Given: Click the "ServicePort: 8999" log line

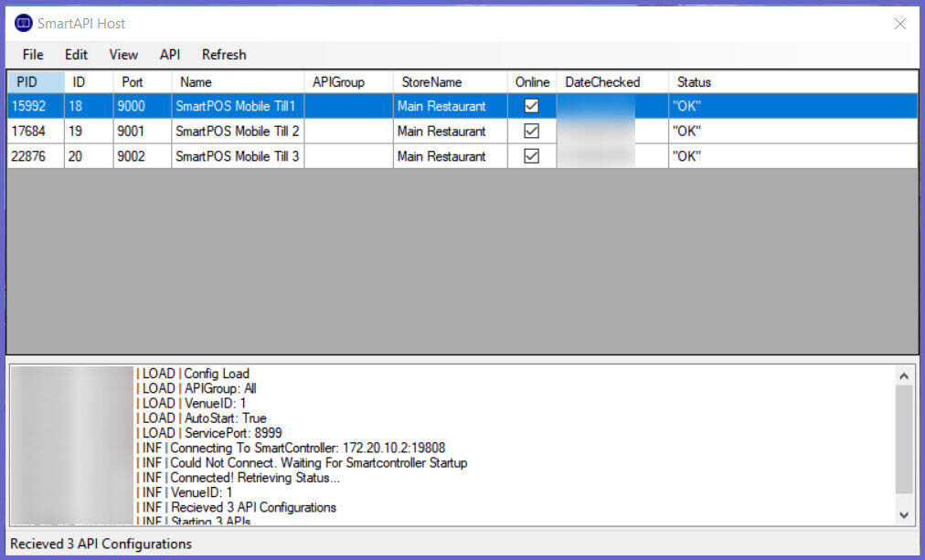Looking at the screenshot, I should point(209,433).
